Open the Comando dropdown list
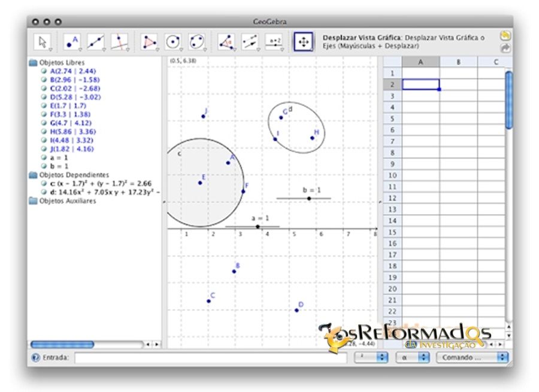The image size is (539, 392). click(x=472, y=357)
